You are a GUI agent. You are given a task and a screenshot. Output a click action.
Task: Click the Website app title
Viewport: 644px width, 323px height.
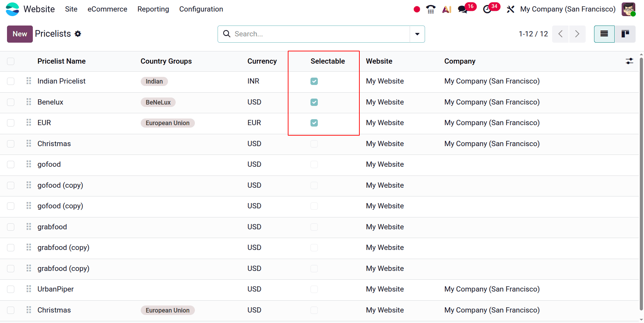39,9
